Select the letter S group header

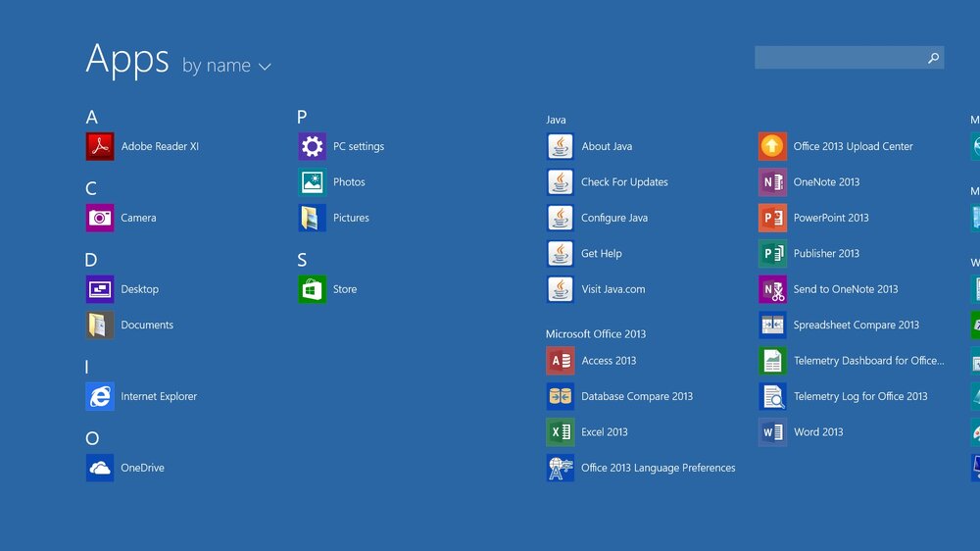pos(302,260)
